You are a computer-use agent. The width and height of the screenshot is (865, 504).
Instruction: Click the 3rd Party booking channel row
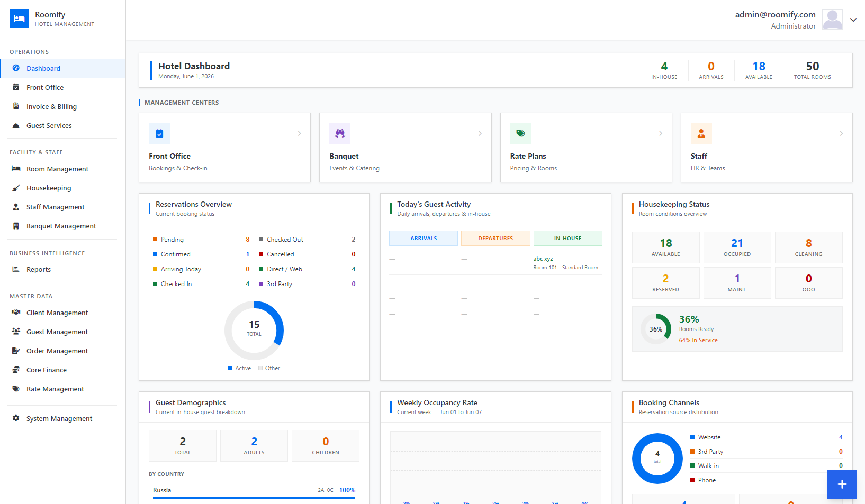click(767, 452)
